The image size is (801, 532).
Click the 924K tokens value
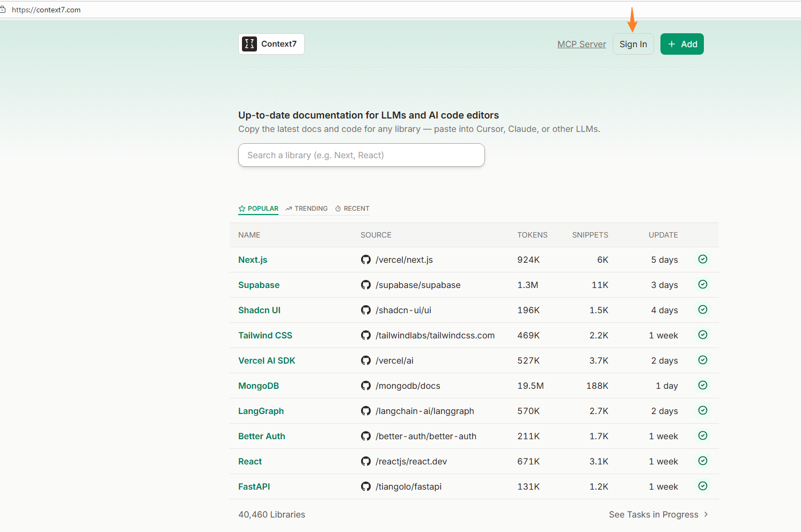coord(528,260)
